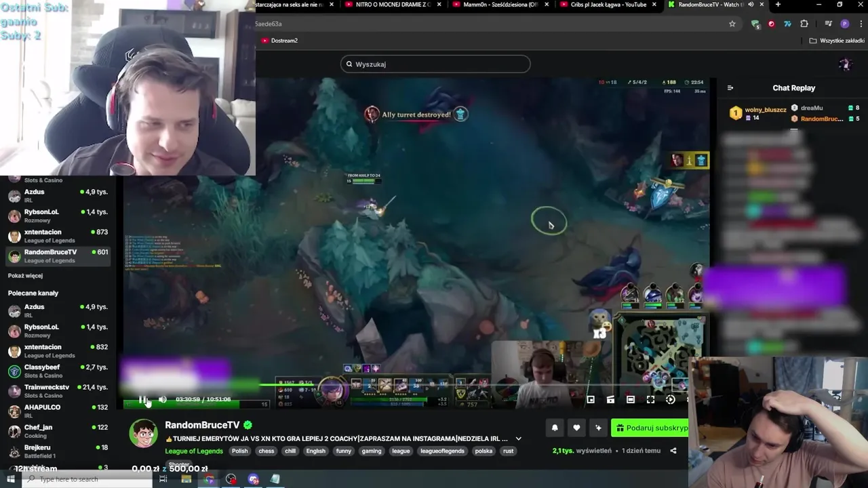Click in the Wyszukaj search field
This screenshot has height=488, width=868.
[x=435, y=64]
